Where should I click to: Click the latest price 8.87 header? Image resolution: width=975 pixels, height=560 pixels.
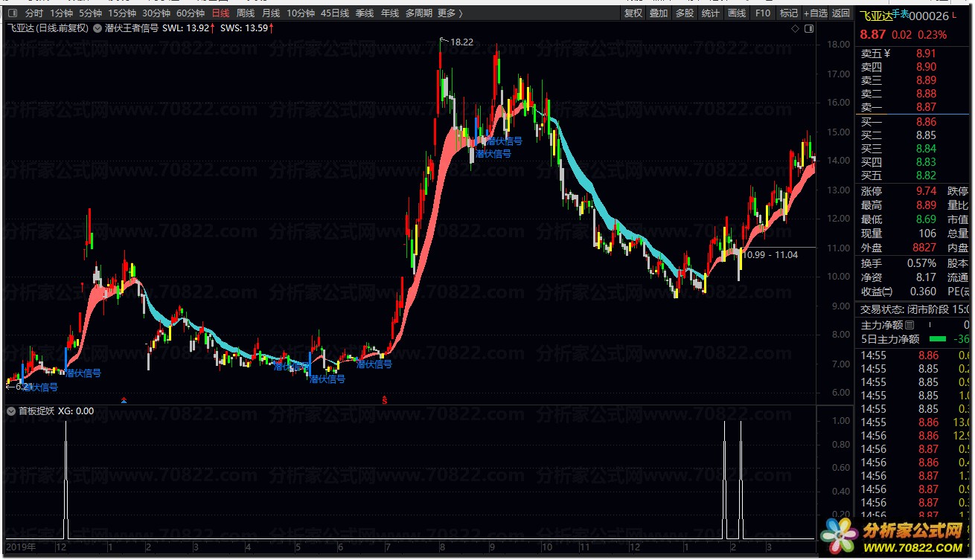(x=873, y=34)
